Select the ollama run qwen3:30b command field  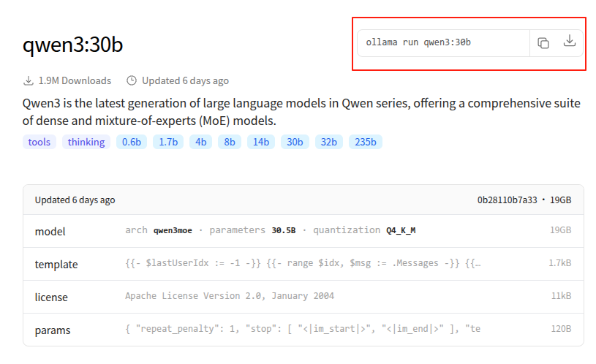click(x=443, y=43)
